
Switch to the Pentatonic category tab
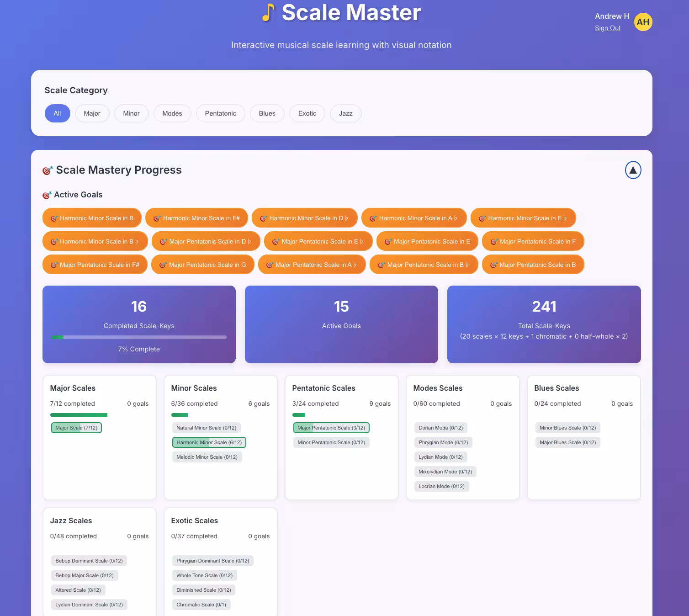[x=220, y=113]
